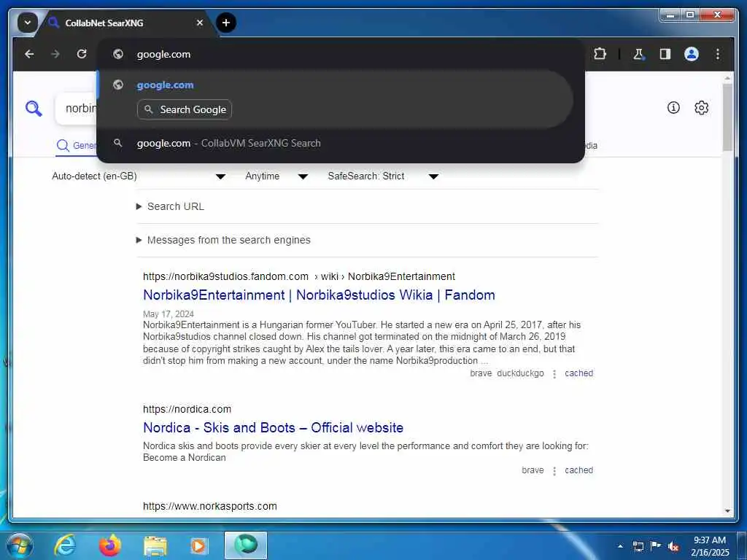Open the Chrome three-dot menu
The width and height of the screenshot is (747, 560).
718,54
